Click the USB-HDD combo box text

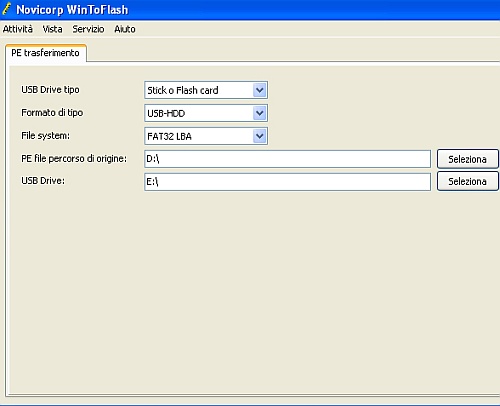click(166, 114)
